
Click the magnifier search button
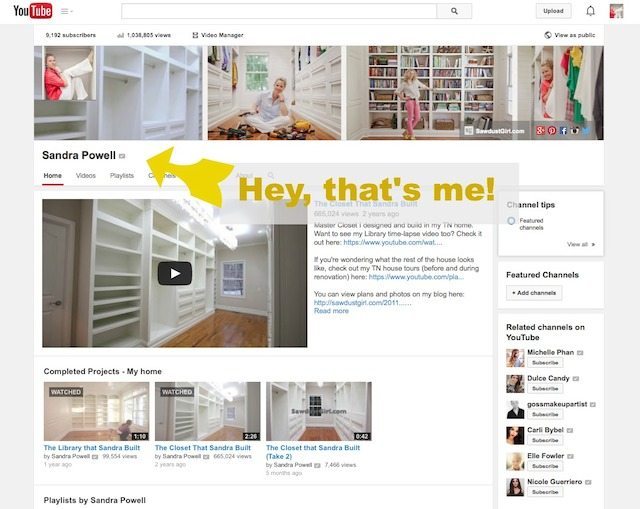coord(454,11)
